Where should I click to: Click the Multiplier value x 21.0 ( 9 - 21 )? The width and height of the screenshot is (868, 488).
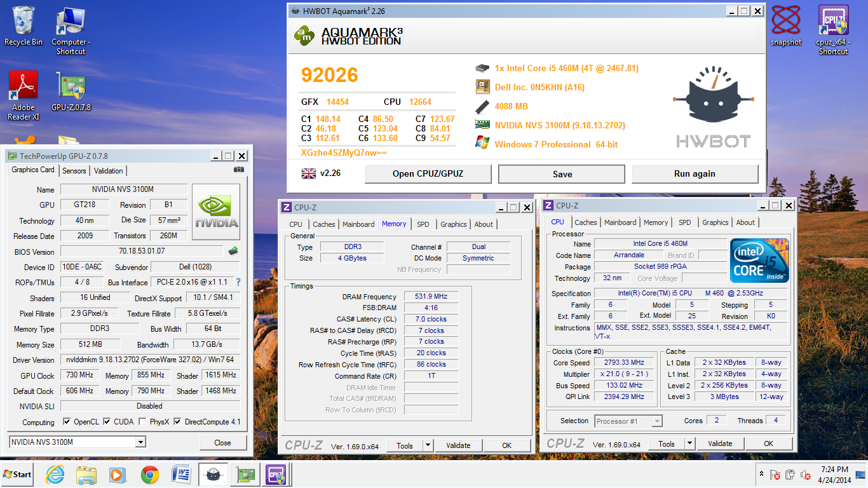pyautogui.click(x=624, y=374)
